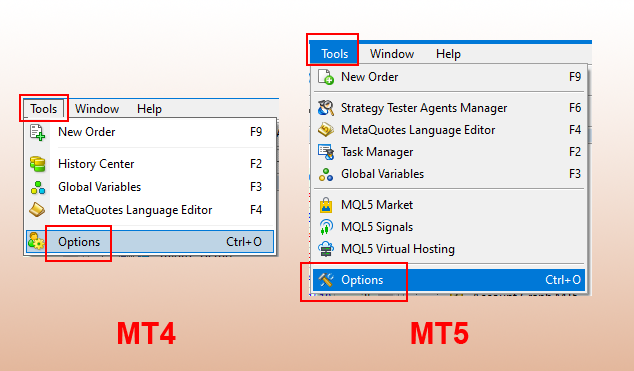Click the Options hammer icon in MT5 menu
634x371 pixels.
tap(325, 280)
